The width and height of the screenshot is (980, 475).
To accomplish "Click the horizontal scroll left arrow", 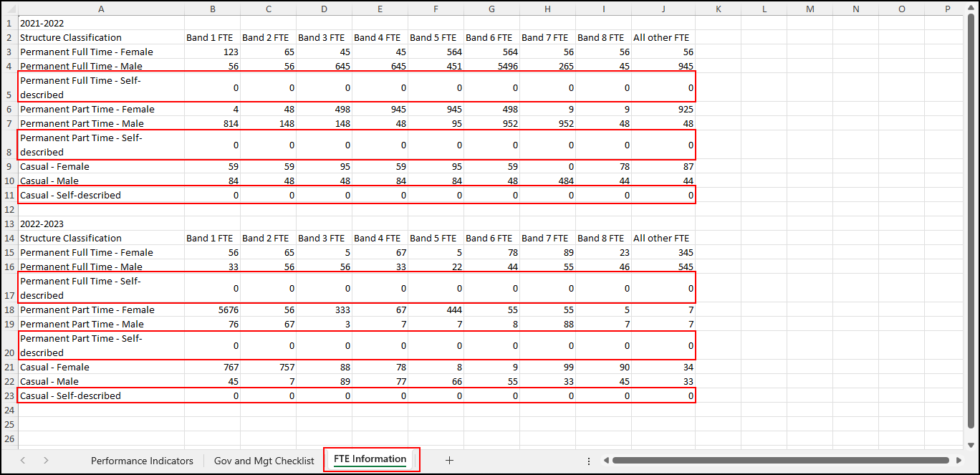I will tap(605, 461).
